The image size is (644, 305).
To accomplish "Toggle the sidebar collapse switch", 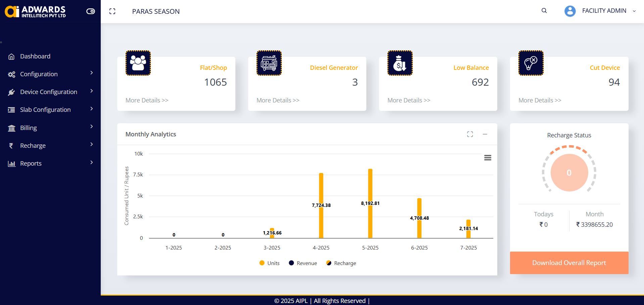I will [x=91, y=11].
